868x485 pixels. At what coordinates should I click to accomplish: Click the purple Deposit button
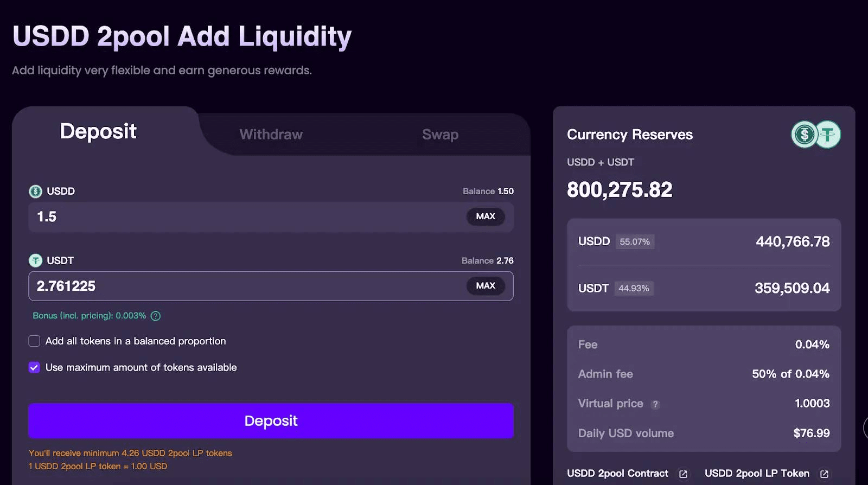click(x=271, y=421)
